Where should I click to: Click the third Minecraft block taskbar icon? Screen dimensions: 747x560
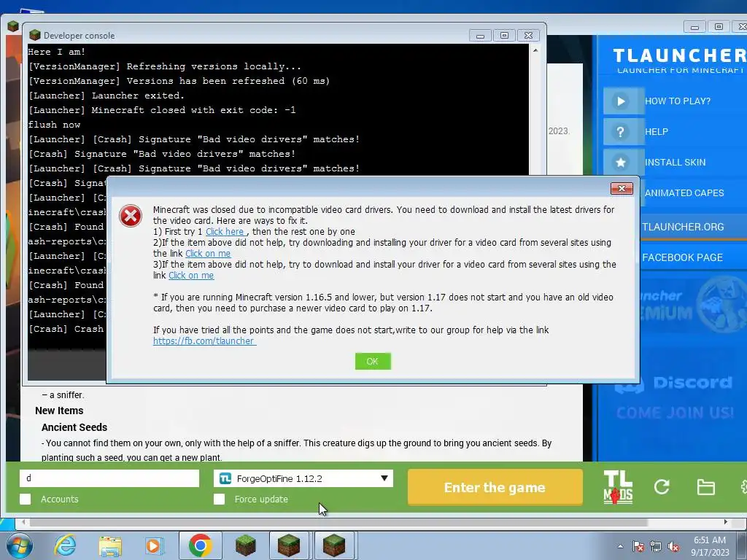[x=334, y=545]
